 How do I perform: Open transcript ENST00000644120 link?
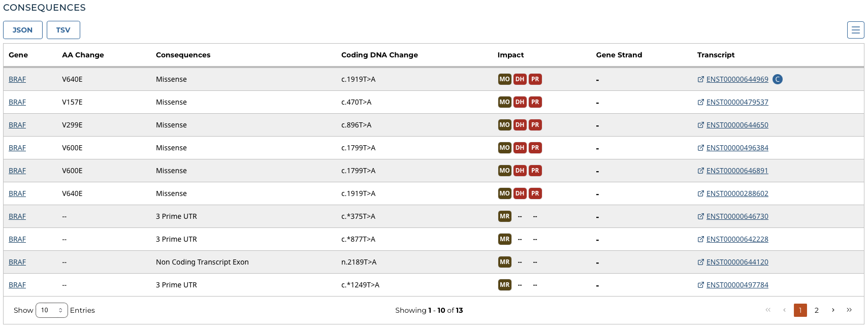coord(737,262)
